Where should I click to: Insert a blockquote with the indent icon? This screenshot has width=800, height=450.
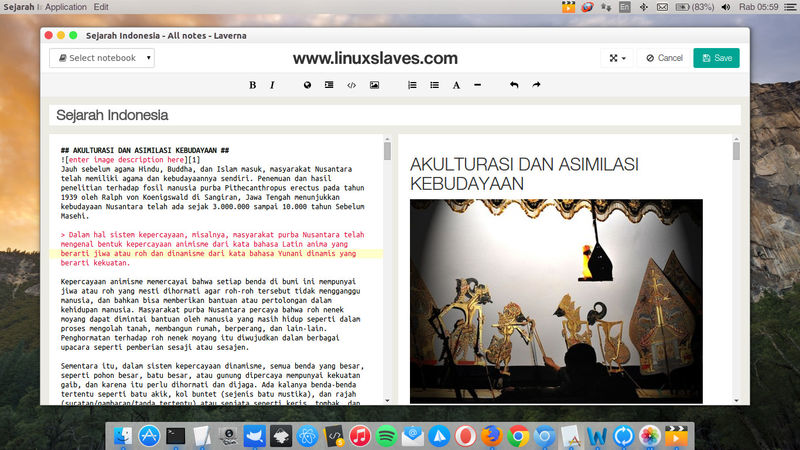(329, 85)
